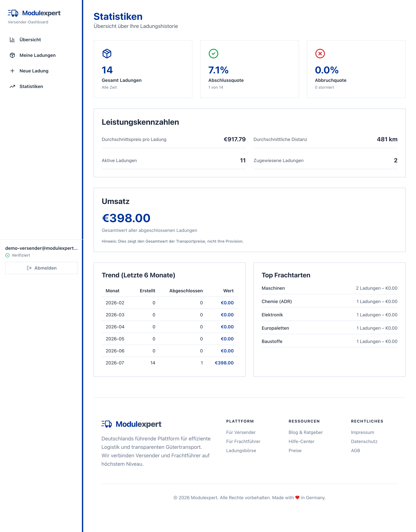The image size is (416, 532).
Task: Click the trend arrow icon beside Statistiken
Action: point(12,86)
